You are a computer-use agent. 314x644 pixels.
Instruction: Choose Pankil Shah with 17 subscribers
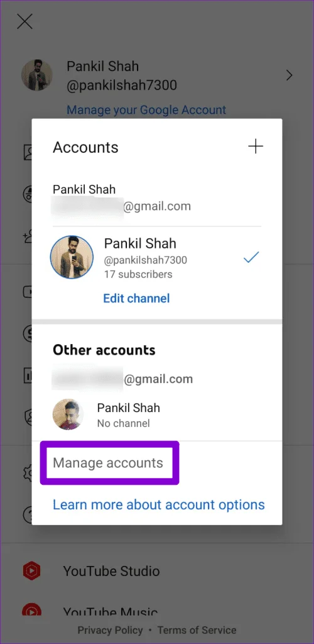pos(157,265)
